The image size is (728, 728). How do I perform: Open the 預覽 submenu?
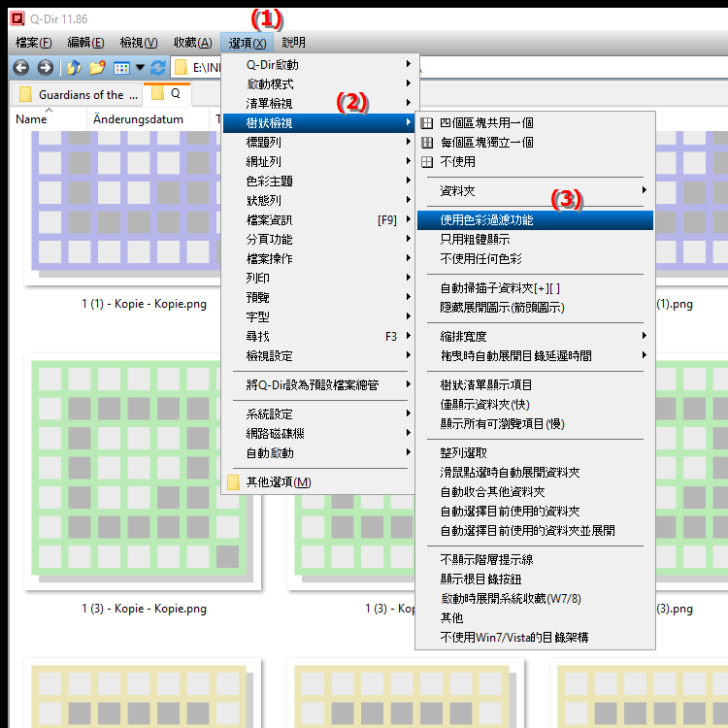pos(320,298)
